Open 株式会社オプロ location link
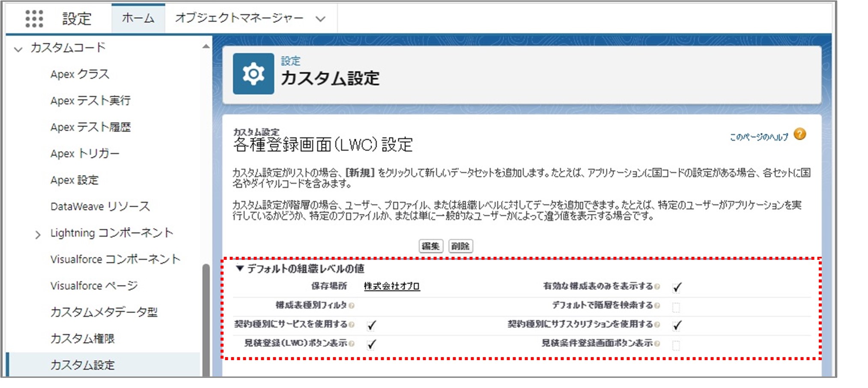Image resolution: width=868 pixels, height=388 pixels. click(392, 286)
